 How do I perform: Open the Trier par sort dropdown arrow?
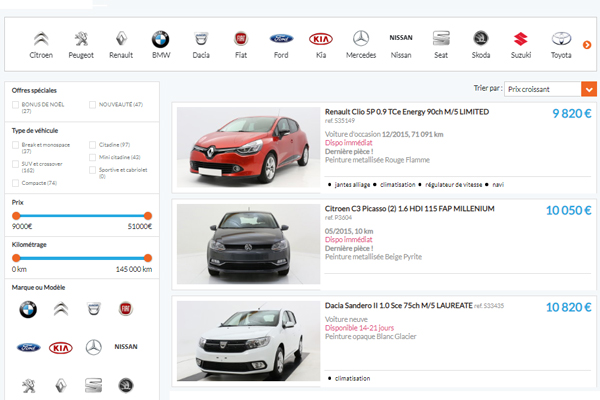589,89
